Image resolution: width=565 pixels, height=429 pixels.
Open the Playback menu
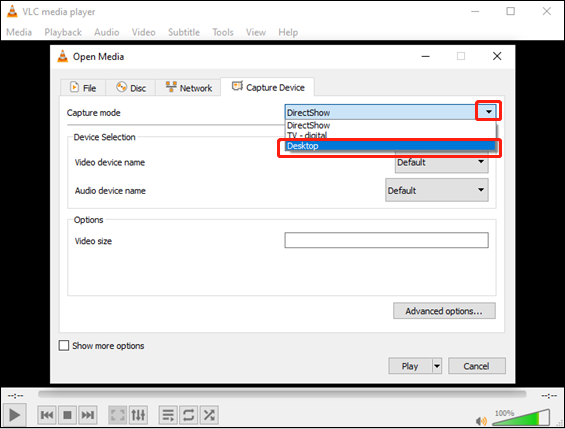[x=63, y=32]
